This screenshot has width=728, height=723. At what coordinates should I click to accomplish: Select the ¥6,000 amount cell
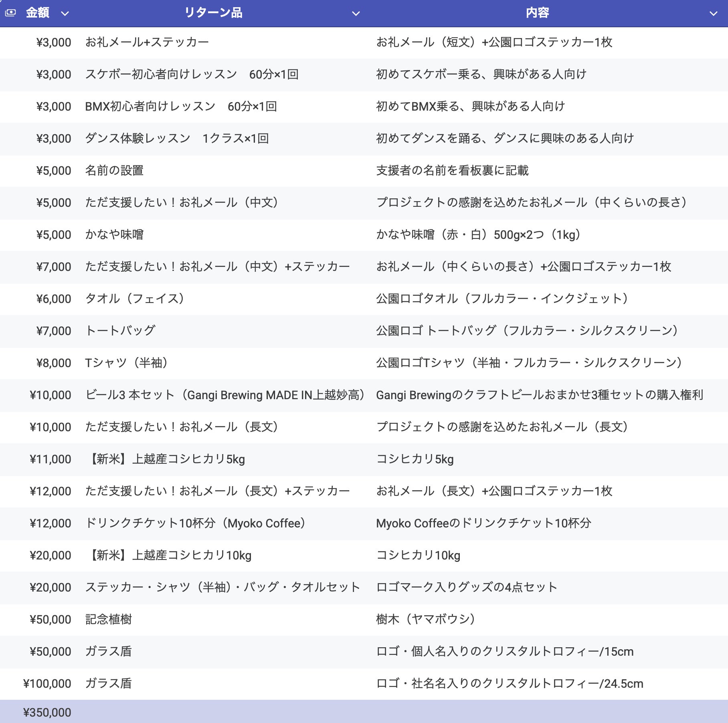pos(54,299)
